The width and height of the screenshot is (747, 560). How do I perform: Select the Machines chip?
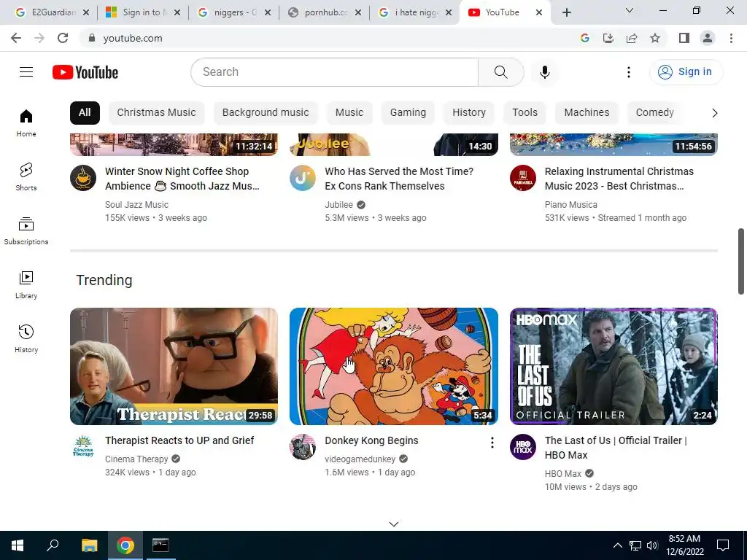click(x=587, y=113)
